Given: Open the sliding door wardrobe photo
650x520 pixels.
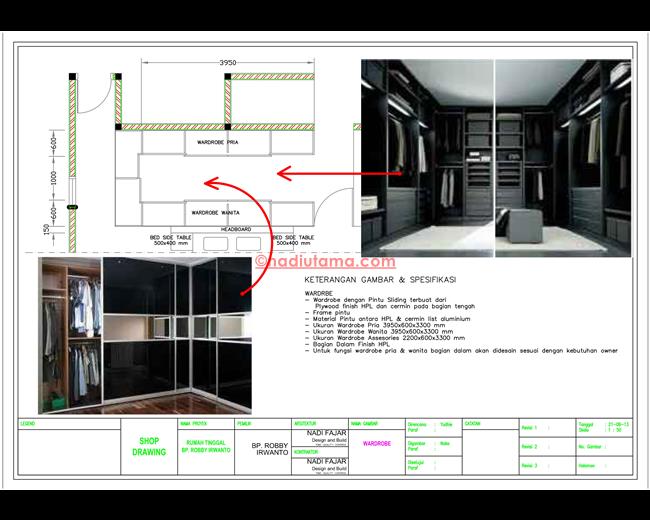Looking at the screenshot, I should tap(142, 335).
